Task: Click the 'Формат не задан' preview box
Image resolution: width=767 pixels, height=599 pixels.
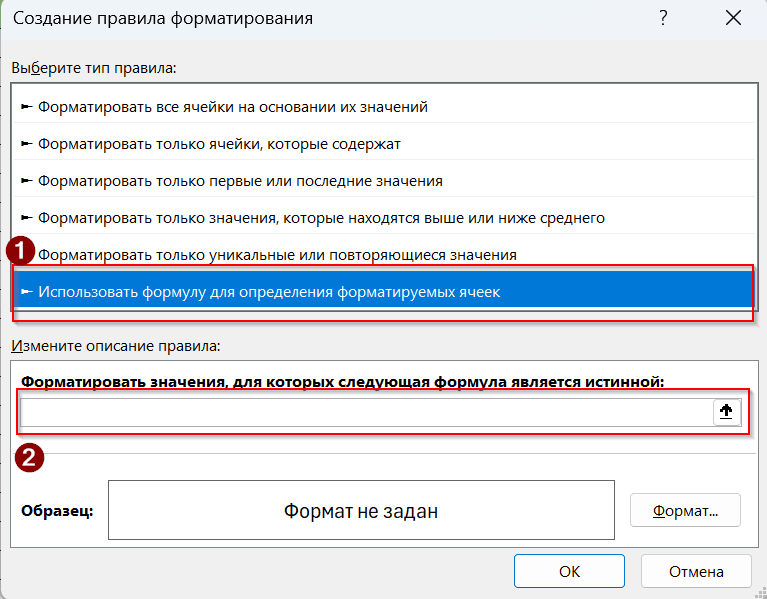Action: pyautogui.click(x=361, y=510)
